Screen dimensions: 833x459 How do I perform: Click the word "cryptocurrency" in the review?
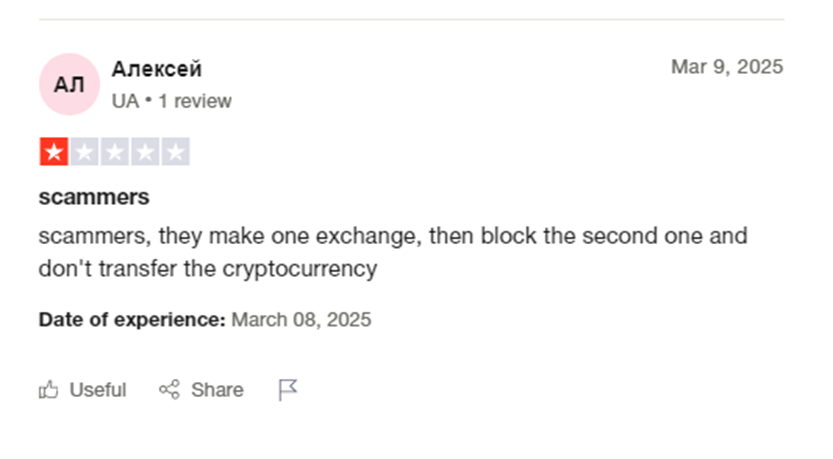click(x=300, y=269)
